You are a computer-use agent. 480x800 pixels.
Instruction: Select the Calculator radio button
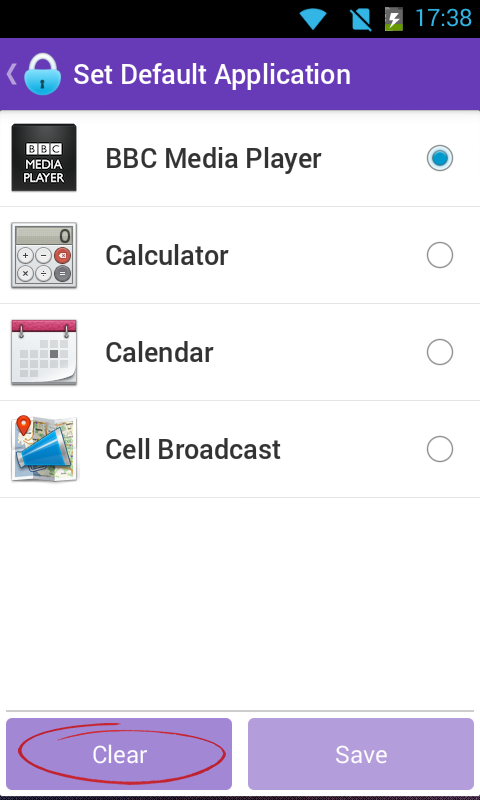pos(440,255)
